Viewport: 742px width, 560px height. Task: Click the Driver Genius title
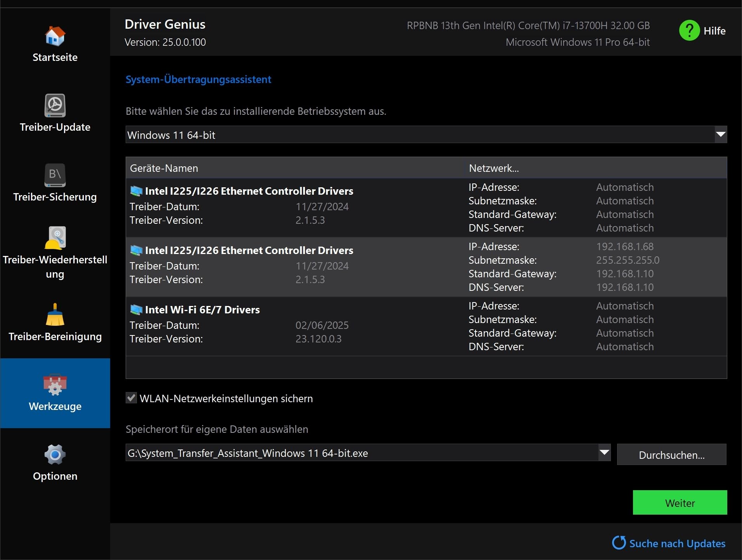[165, 24]
